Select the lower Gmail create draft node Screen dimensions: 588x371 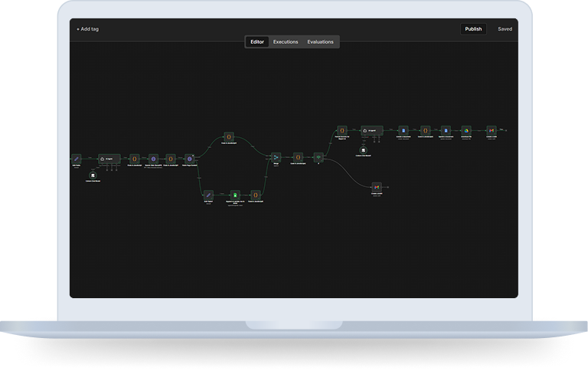point(376,187)
